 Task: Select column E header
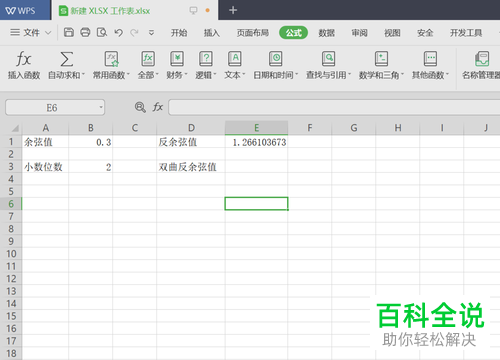pos(256,128)
